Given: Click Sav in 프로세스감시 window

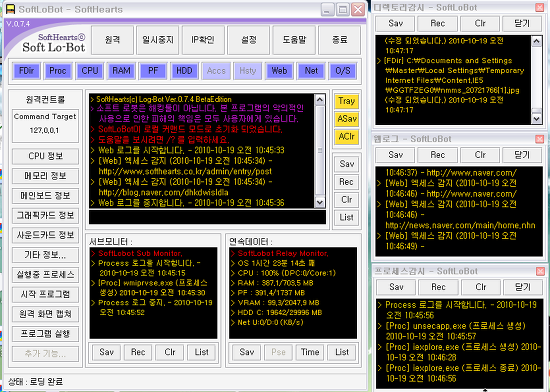Looking at the screenshot, I should [x=396, y=287].
